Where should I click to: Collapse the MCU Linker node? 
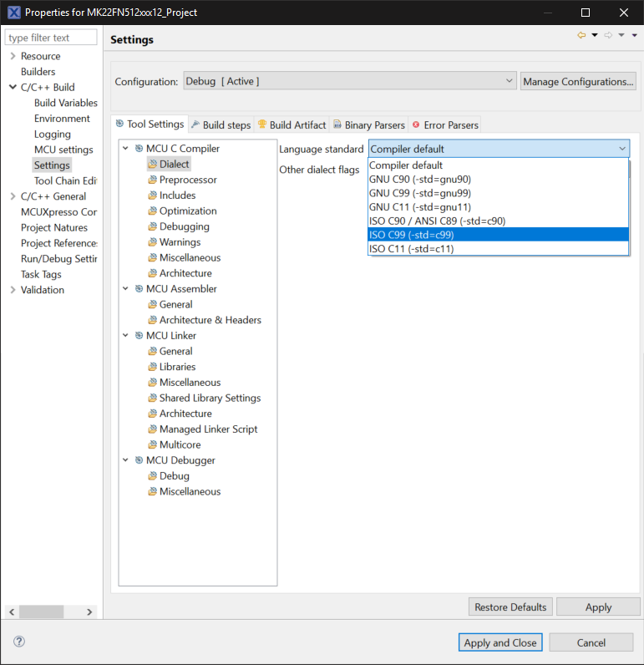pos(125,336)
